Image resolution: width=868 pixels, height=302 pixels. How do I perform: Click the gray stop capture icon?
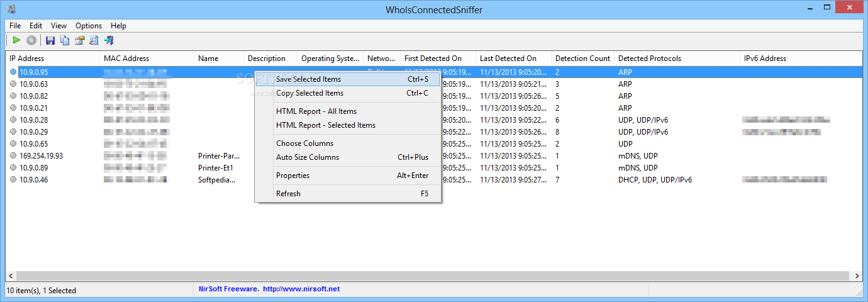[x=31, y=41]
